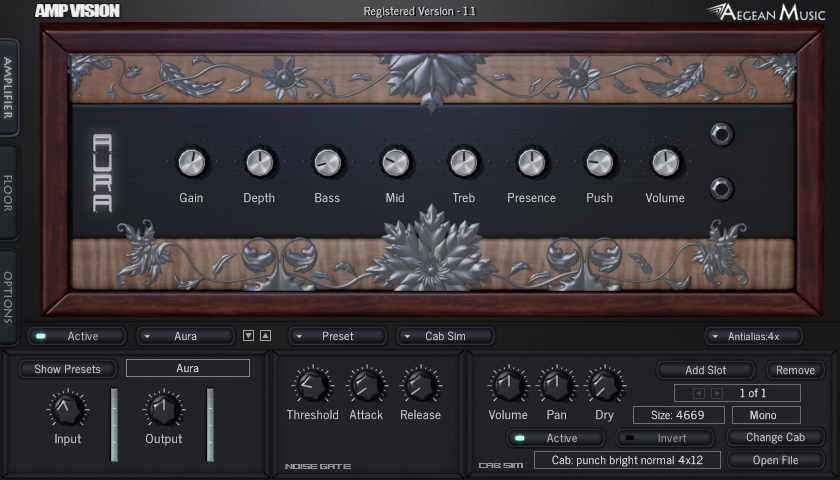Click the noise gate Attack knob
This screenshot has height=480, width=840.
(x=366, y=385)
